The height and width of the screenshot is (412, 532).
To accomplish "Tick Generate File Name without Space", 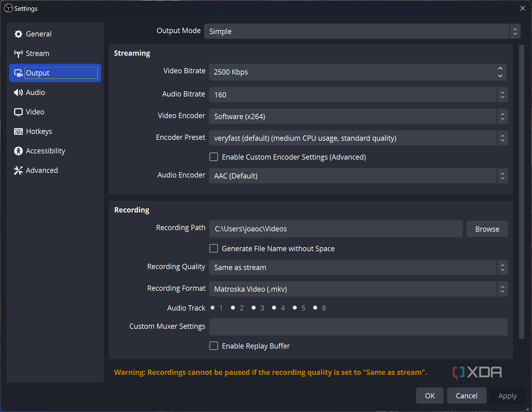I will [214, 248].
